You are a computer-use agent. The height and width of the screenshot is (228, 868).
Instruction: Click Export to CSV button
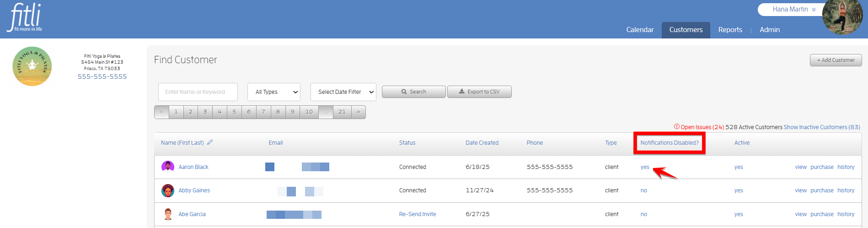point(479,92)
